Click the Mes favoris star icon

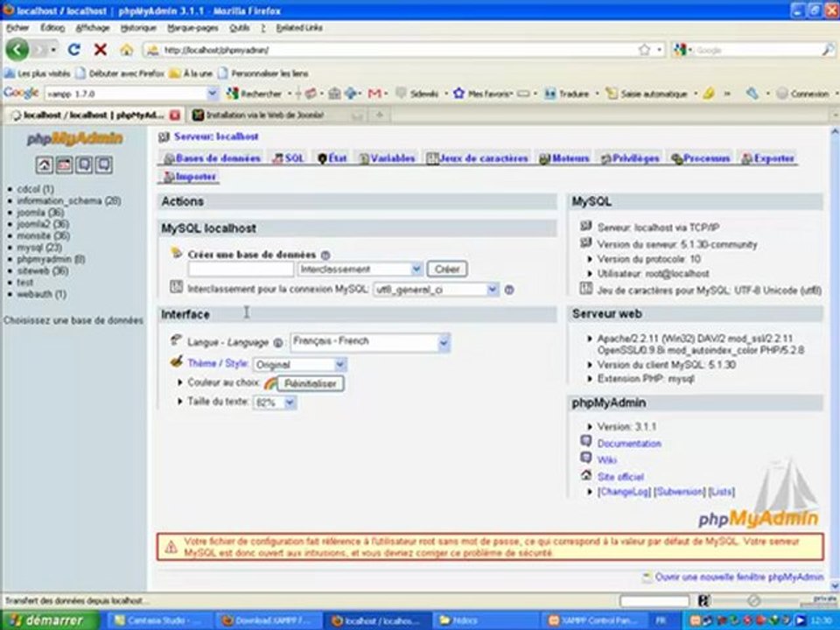coord(458,94)
